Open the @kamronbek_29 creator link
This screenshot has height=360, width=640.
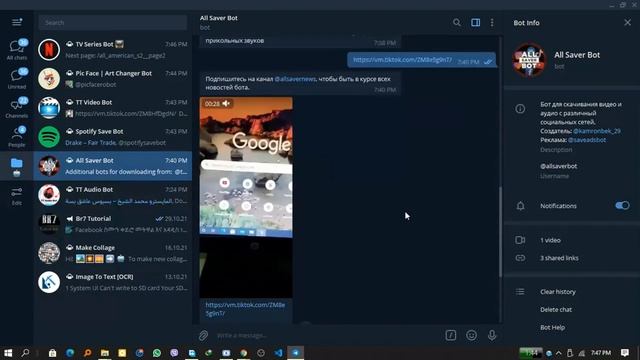click(597, 131)
